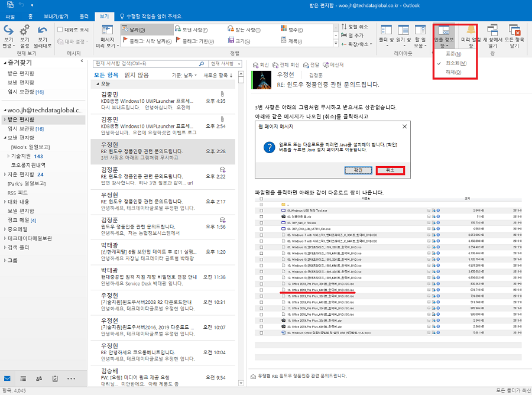This screenshot has height=395, width=532.
Task: Open 김승배 FW email at 오전 9:54
Action: click(163, 378)
